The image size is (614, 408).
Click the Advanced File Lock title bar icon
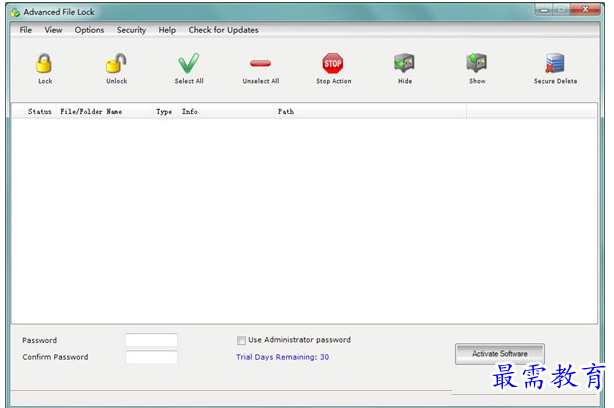tap(16, 13)
